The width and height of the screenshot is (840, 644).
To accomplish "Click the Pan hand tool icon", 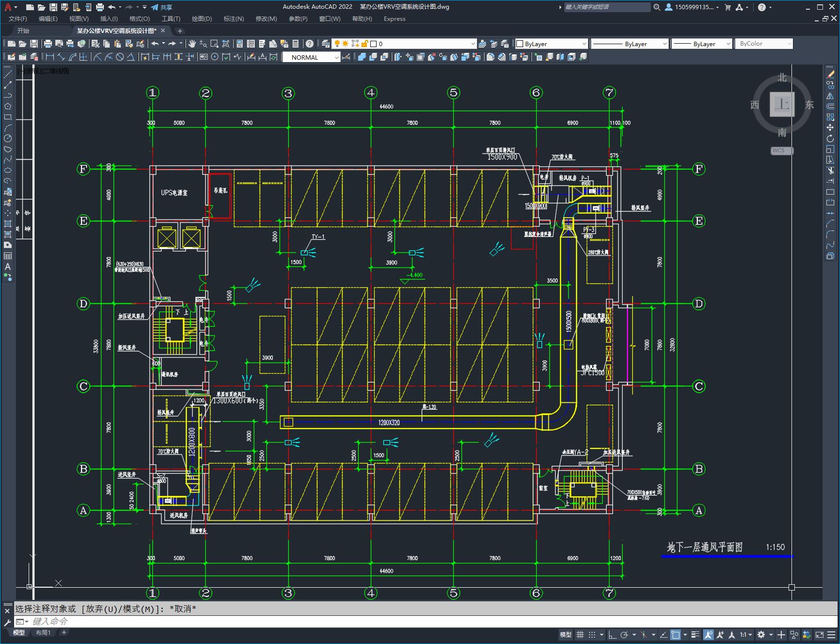I will 192,44.
